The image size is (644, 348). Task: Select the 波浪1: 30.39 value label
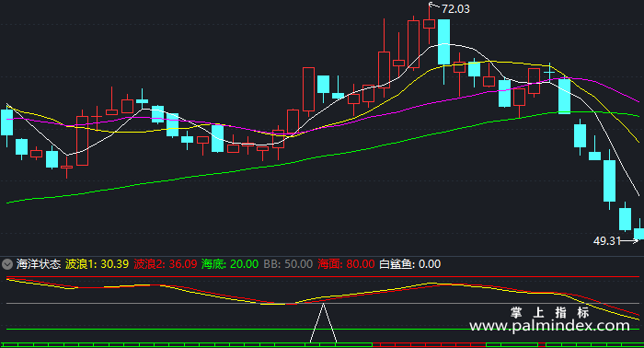[97, 264]
